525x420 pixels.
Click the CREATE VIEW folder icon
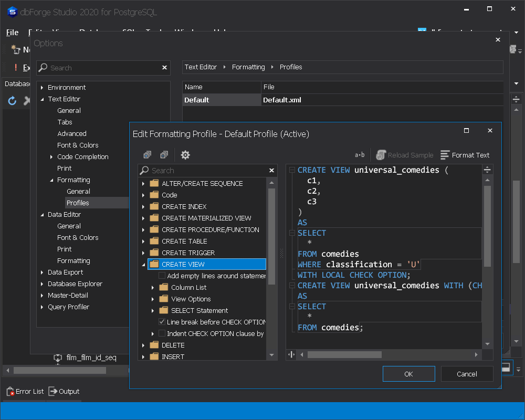click(154, 264)
